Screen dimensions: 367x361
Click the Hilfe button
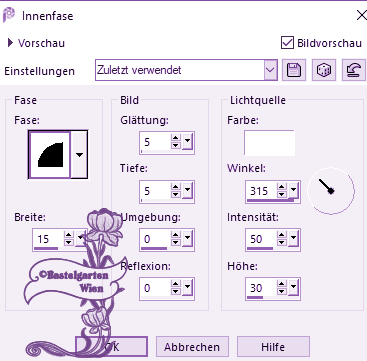(273, 347)
